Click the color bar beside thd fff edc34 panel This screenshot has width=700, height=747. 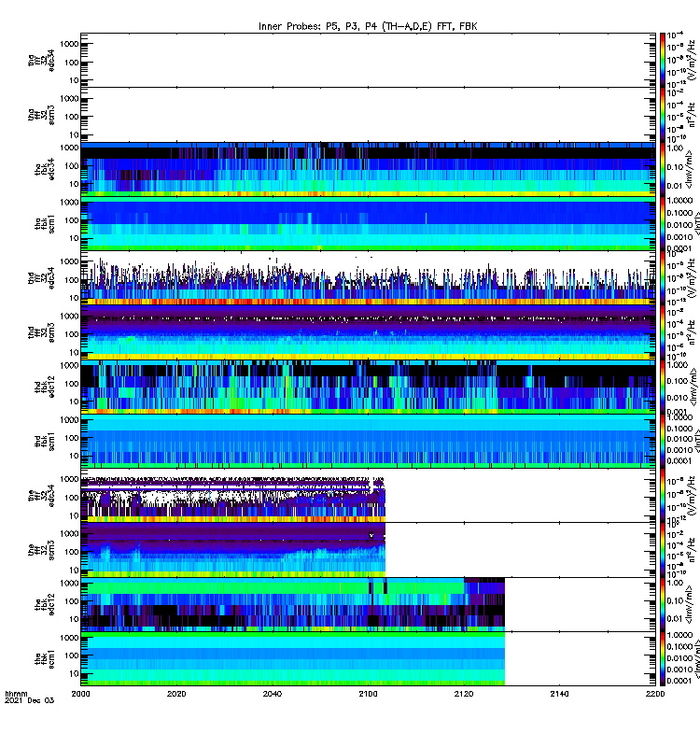pos(662,277)
